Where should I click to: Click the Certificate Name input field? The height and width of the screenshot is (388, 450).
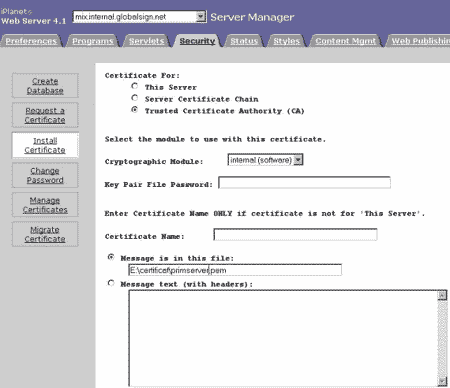pos(295,234)
